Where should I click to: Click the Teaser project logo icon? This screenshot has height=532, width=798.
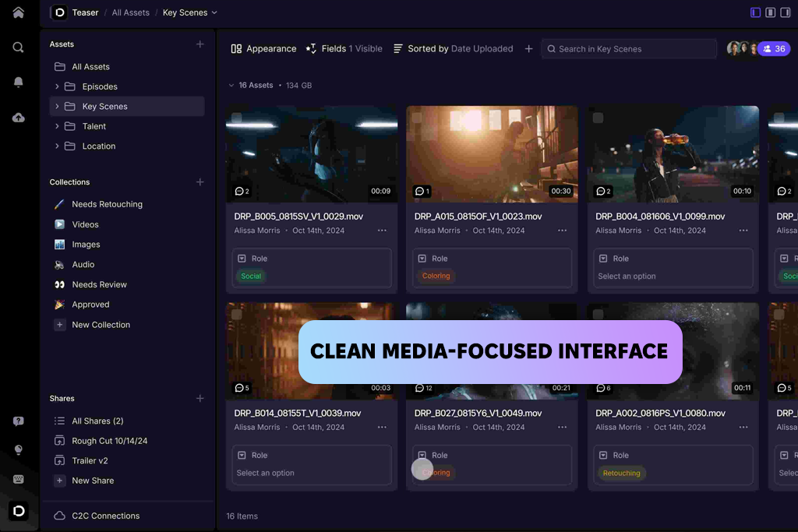[x=59, y=12]
